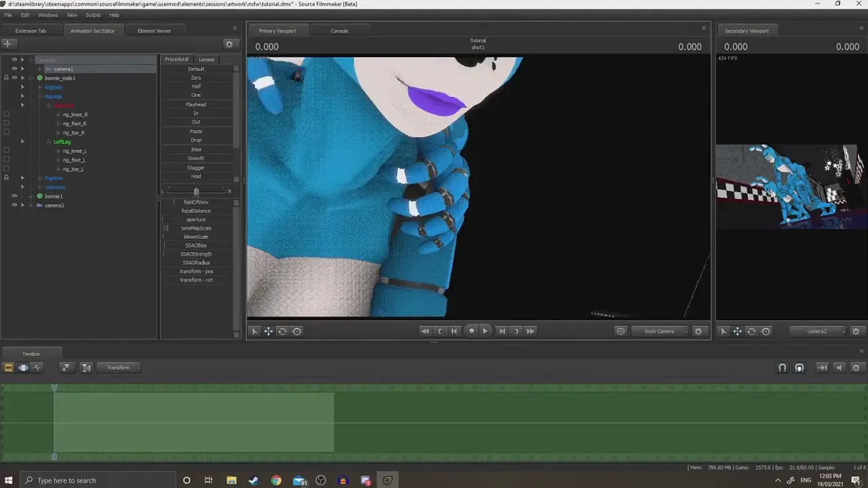
Task: Expand the RigArms group
Action: coord(39,178)
